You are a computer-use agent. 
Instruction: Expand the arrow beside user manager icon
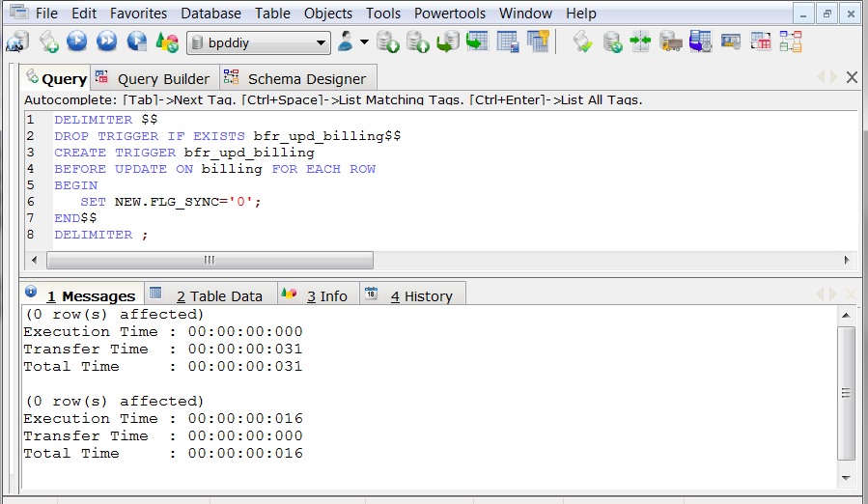(364, 42)
